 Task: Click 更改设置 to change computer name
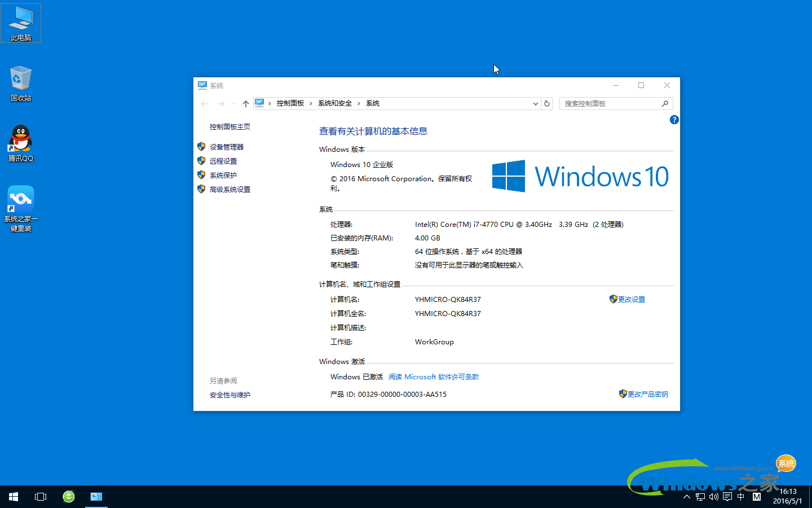632,299
